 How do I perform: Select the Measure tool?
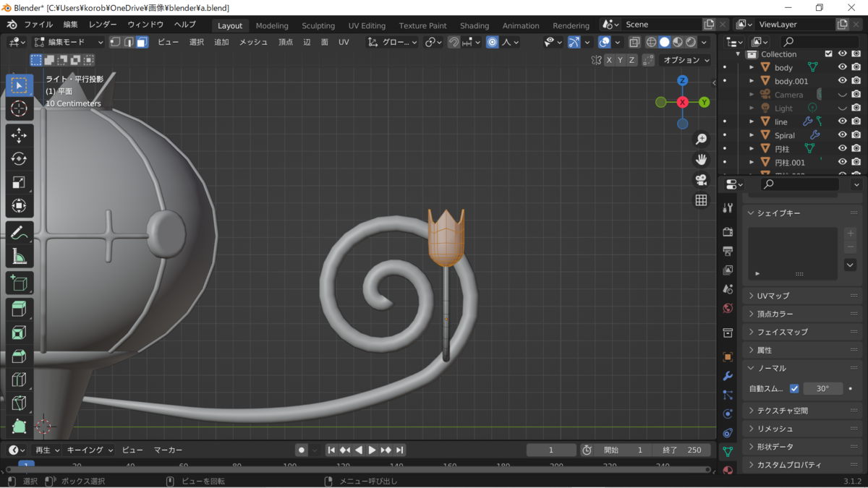coord(20,257)
